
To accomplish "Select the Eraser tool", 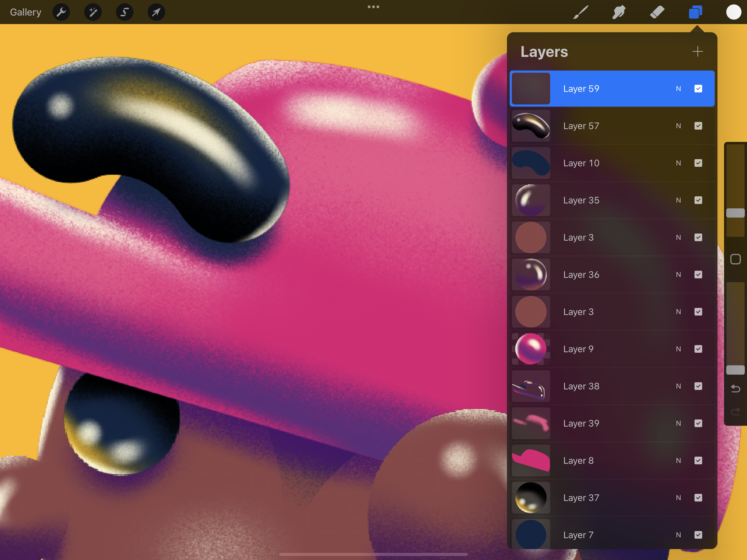I will tap(657, 13).
